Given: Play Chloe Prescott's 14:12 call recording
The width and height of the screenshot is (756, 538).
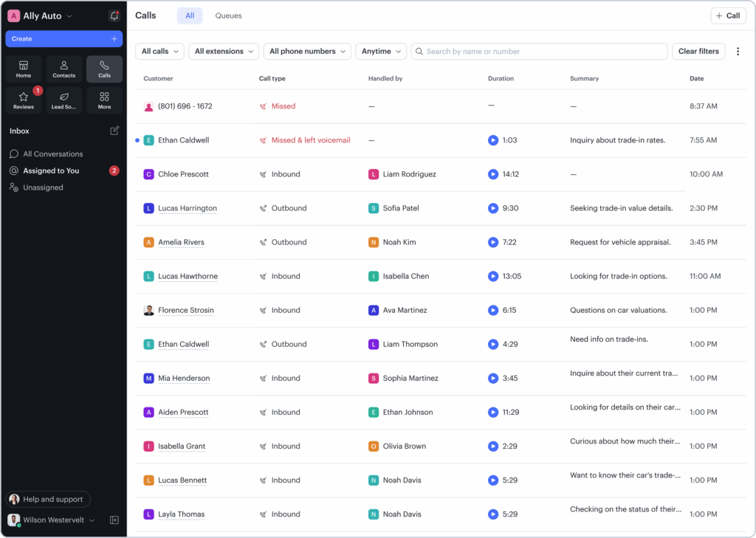Looking at the screenshot, I should tap(493, 174).
